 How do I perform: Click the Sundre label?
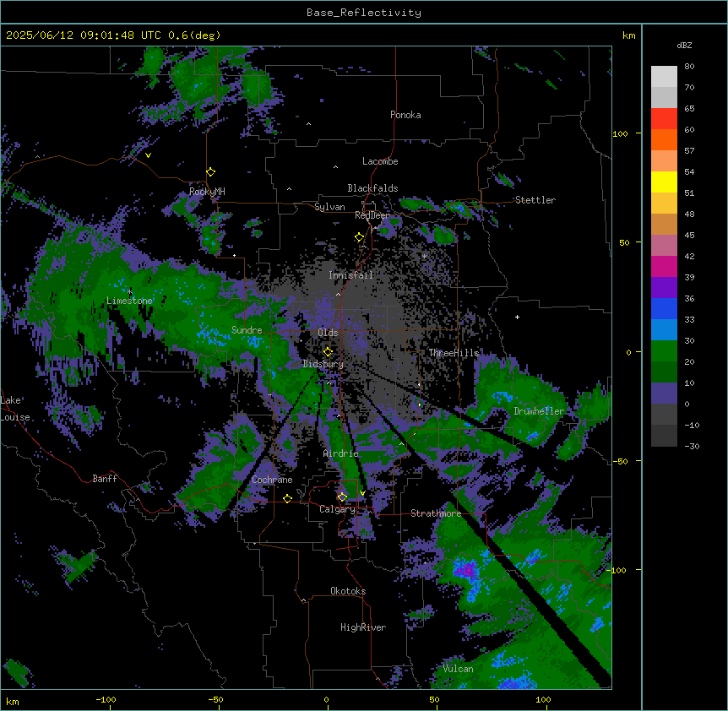coord(247,330)
